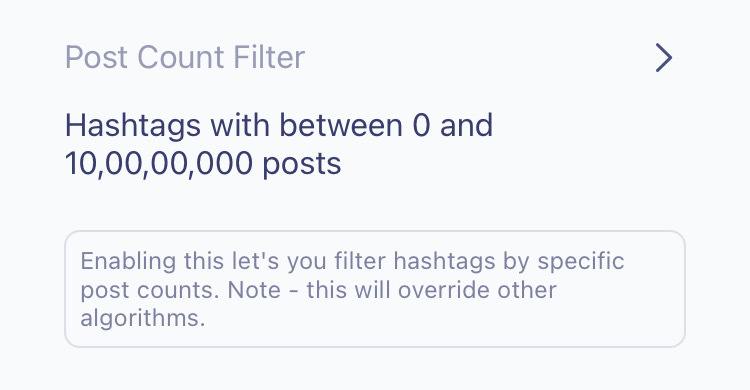Click the word 'Filter' in the heading
Viewport: 750px width, 390px height.
pos(269,57)
